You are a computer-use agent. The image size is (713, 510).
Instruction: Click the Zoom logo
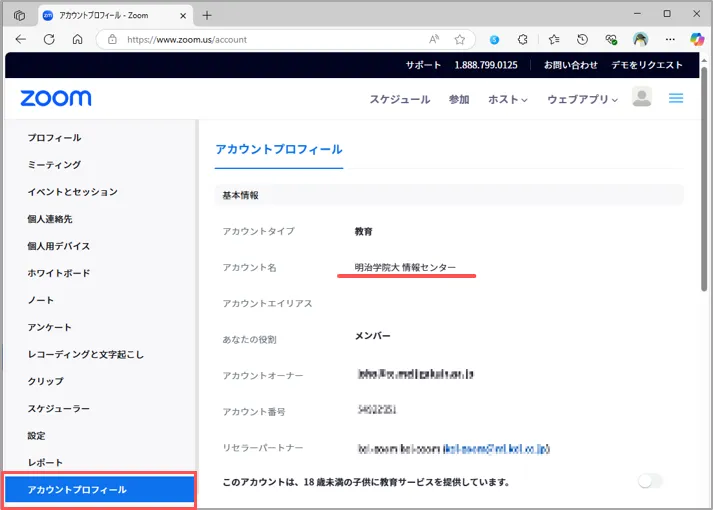[55, 98]
